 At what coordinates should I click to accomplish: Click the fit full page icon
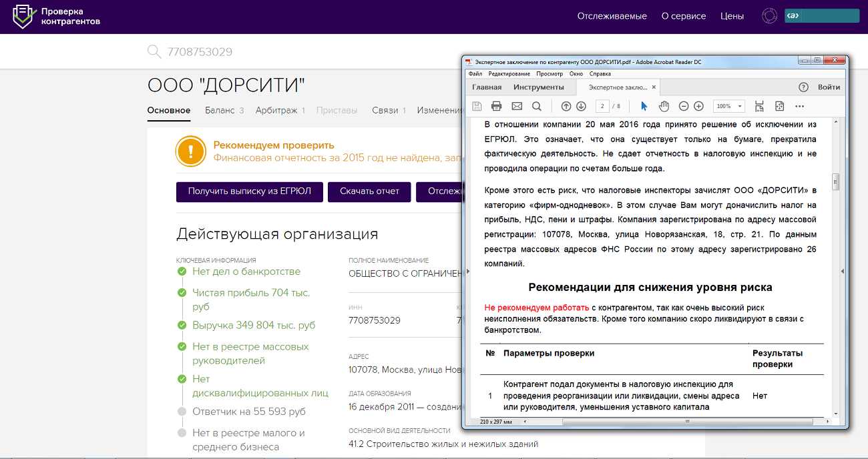[x=779, y=106]
